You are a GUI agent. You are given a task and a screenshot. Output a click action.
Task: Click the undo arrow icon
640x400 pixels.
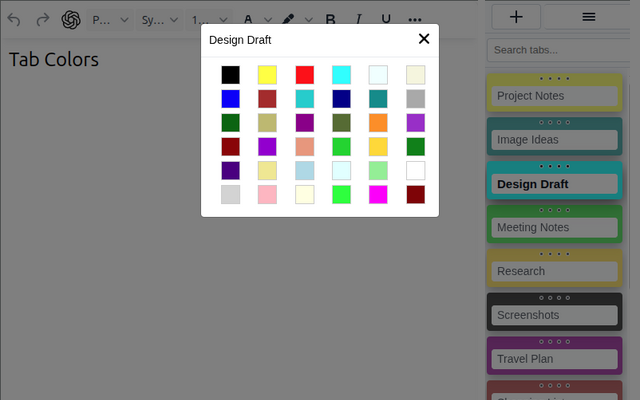pos(14,20)
